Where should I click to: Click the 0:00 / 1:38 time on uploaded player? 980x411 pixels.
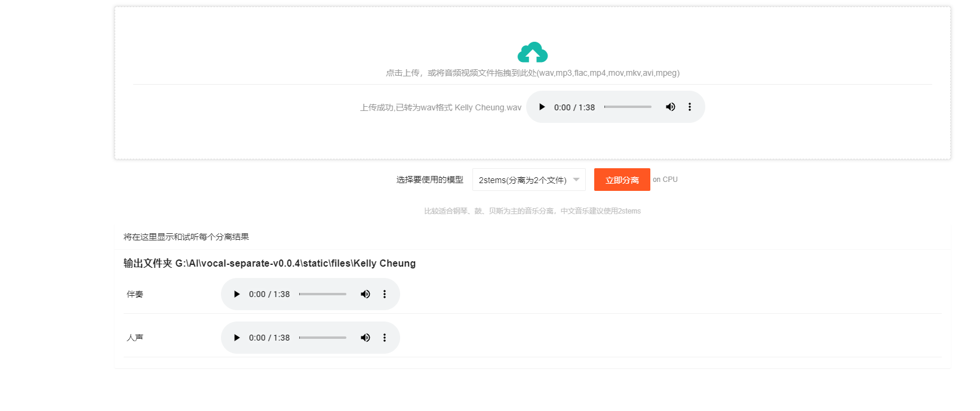point(575,107)
